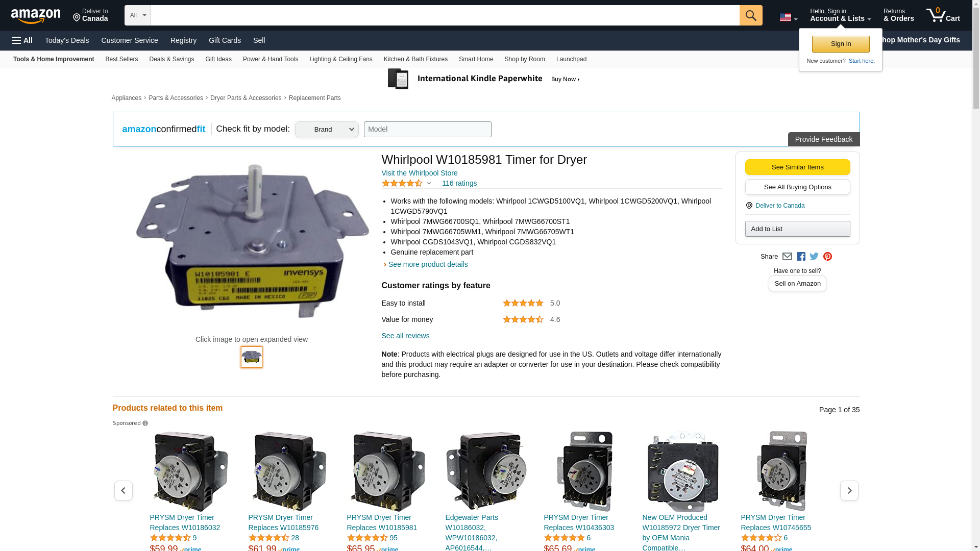Click the Model input field
Screen dimensions: 980x551
pyautogui.click(x=427, y=130)
